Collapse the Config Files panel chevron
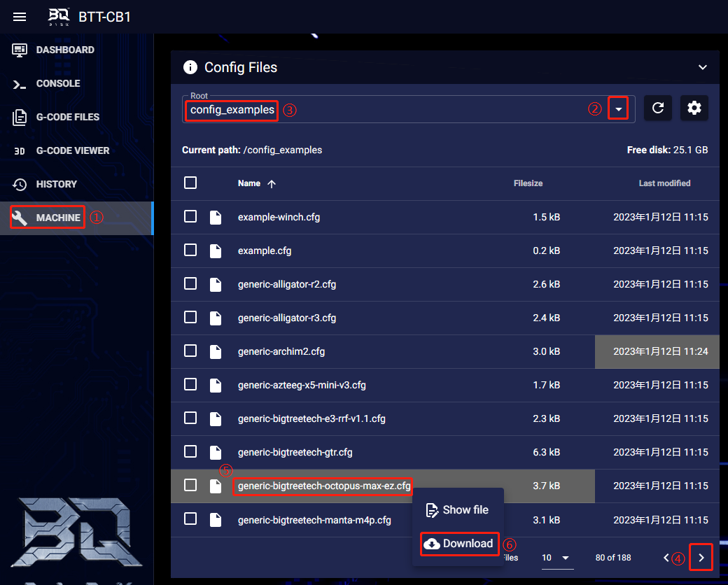The width and height of the screenshot is (728, 585). 703,67
